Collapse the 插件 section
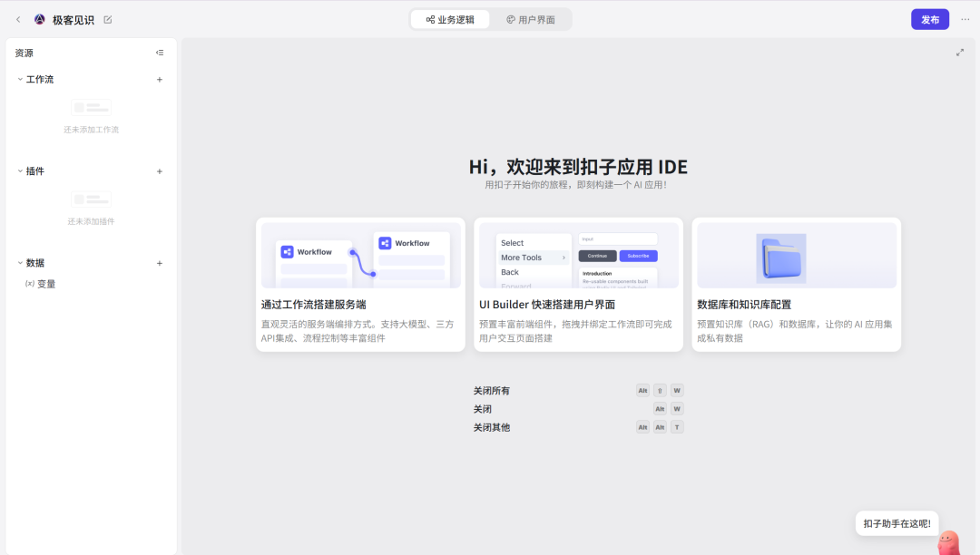The height and width of the screenshot is (555, 980). point(20,171)
